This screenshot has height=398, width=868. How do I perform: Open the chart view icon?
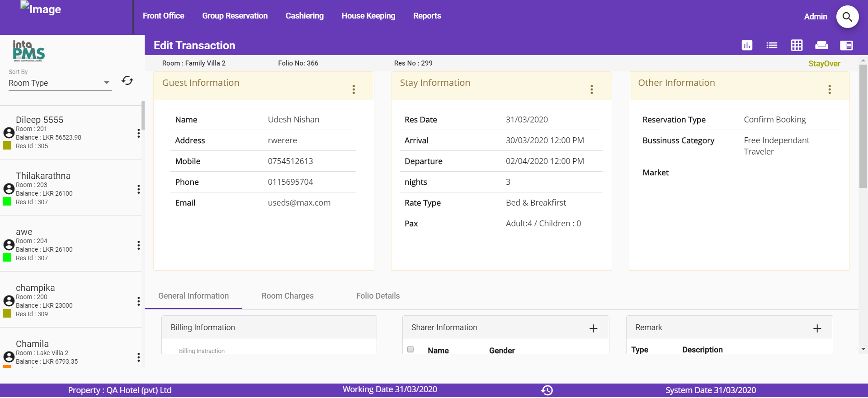(x=747, y=45)
